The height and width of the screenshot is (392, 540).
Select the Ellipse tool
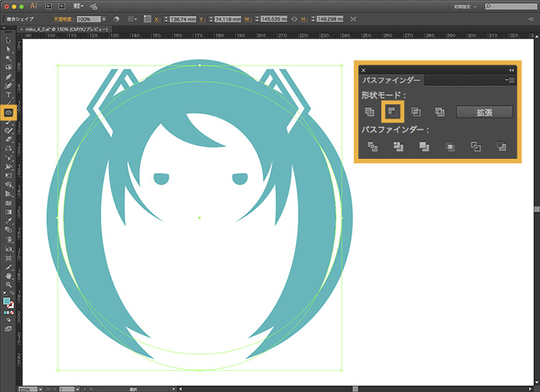coord(9,113)
